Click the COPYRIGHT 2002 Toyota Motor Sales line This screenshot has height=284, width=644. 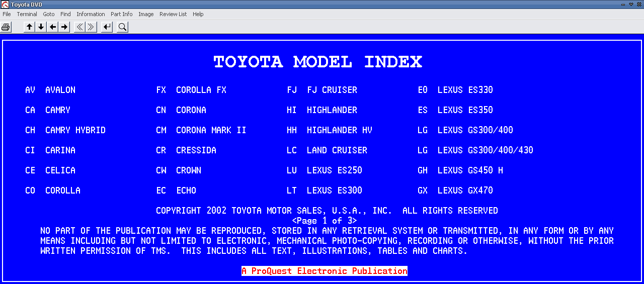pos(327,211)
